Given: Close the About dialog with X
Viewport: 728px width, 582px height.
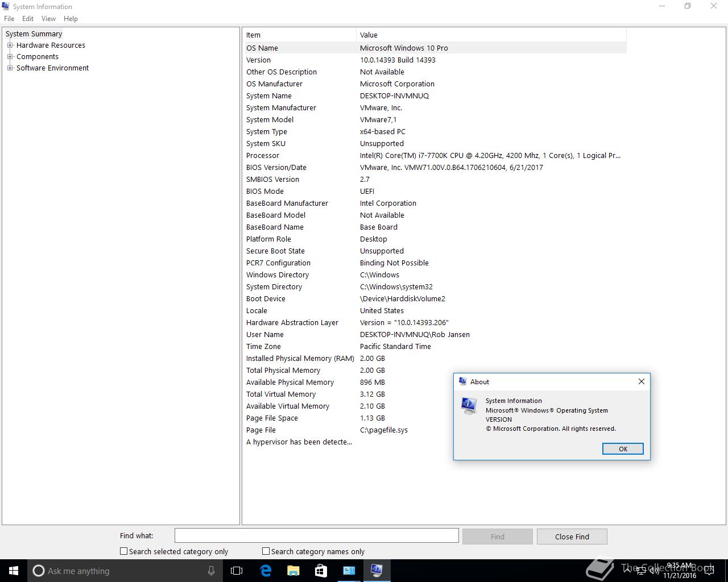Looking at the screenshot, I should (642, 381).
